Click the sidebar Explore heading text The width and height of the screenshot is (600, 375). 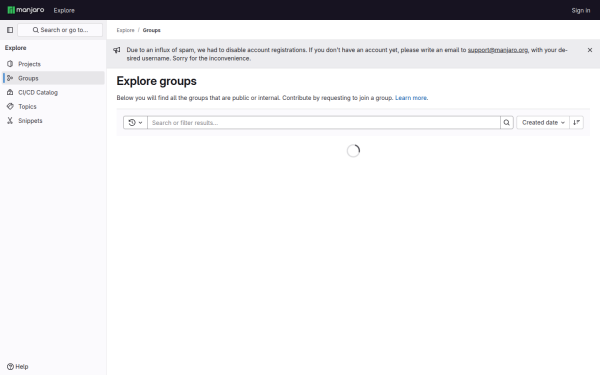click(16, 48)
